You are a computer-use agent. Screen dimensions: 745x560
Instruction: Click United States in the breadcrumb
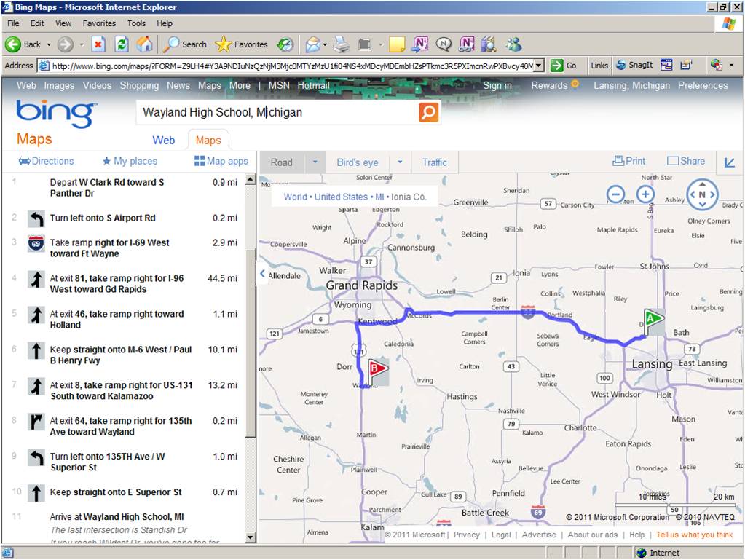(x=341, y=197)
